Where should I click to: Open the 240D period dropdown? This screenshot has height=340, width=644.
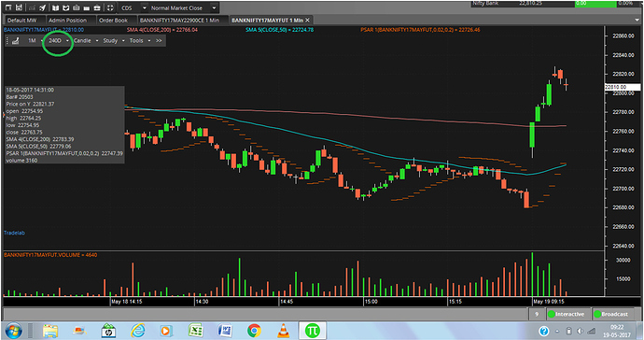point(59,41)
